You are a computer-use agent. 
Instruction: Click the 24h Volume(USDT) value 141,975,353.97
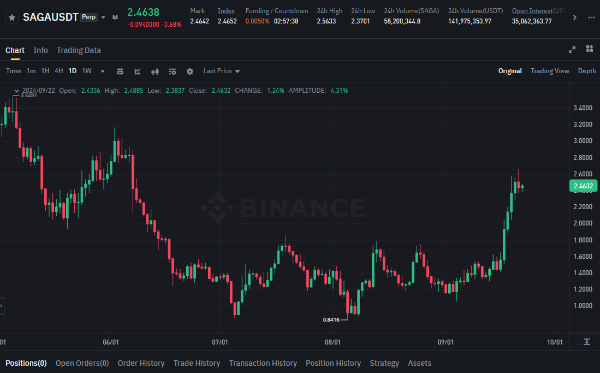click(470, 21)
